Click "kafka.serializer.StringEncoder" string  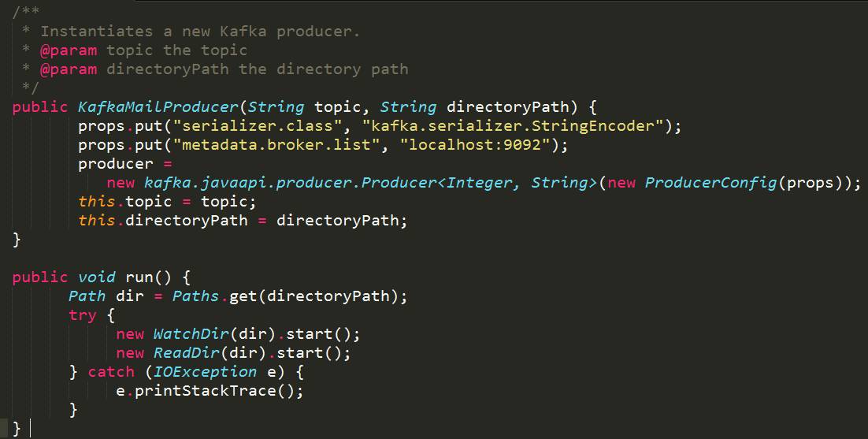(x=514, y=125)
